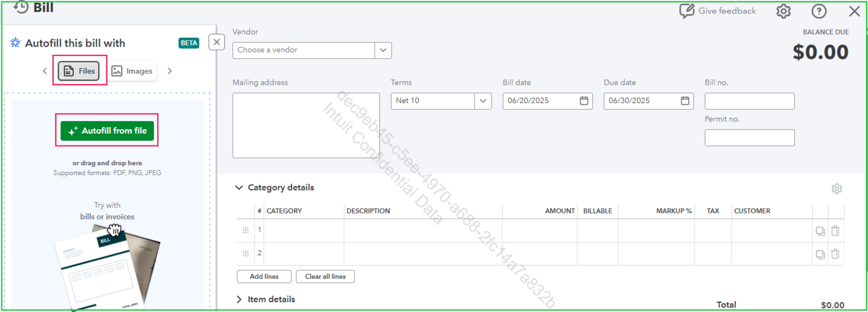
Task: Open the Terms dropdown arrow
Action: point(483,101)
